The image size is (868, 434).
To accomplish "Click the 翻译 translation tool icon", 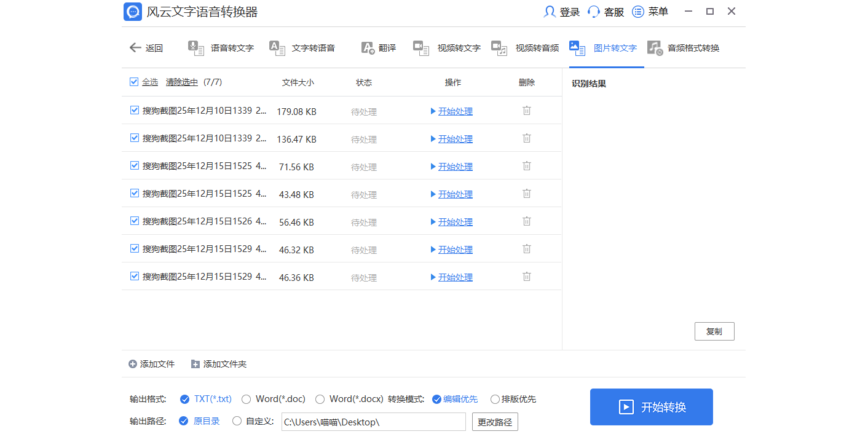I will [x=367, y=48].
